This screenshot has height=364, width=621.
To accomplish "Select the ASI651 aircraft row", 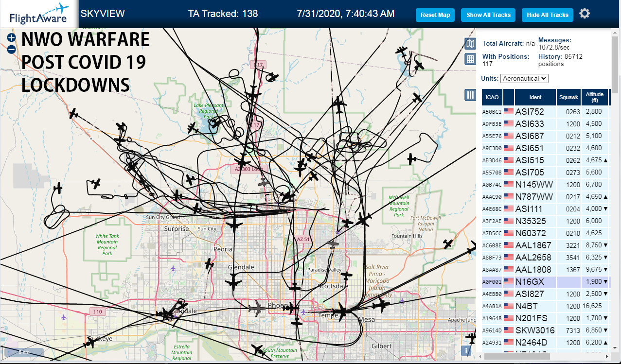I will (546, 148).
